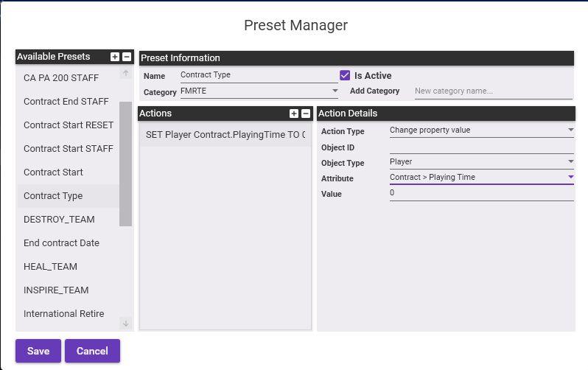Click presets list scroll-up arrow
The image size is (588, 370).
tap(125, 73)
